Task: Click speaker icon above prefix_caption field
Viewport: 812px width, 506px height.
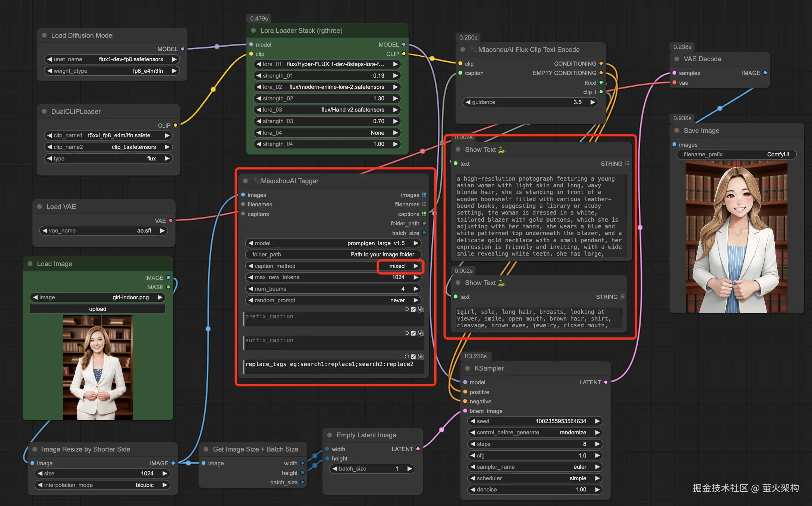Action: 421,309
